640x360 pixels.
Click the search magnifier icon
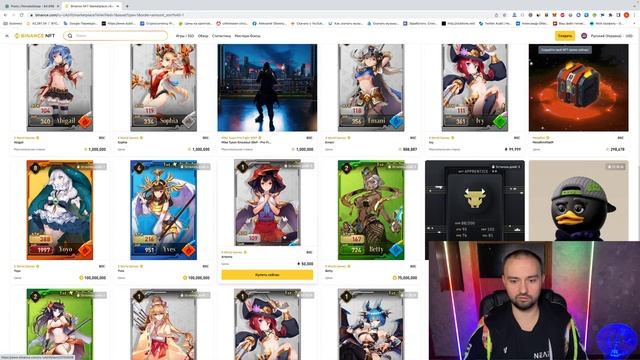pyautogui.click(x=70, y=36)
